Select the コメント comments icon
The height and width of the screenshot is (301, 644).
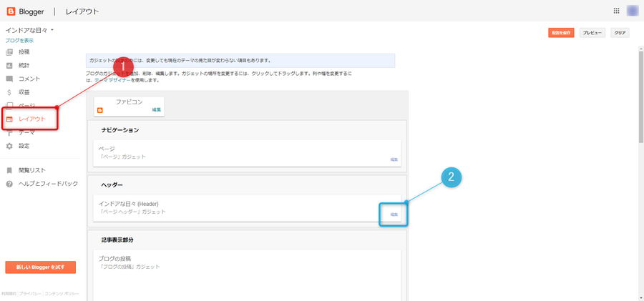pyautogui.click(x=9, y=79)
